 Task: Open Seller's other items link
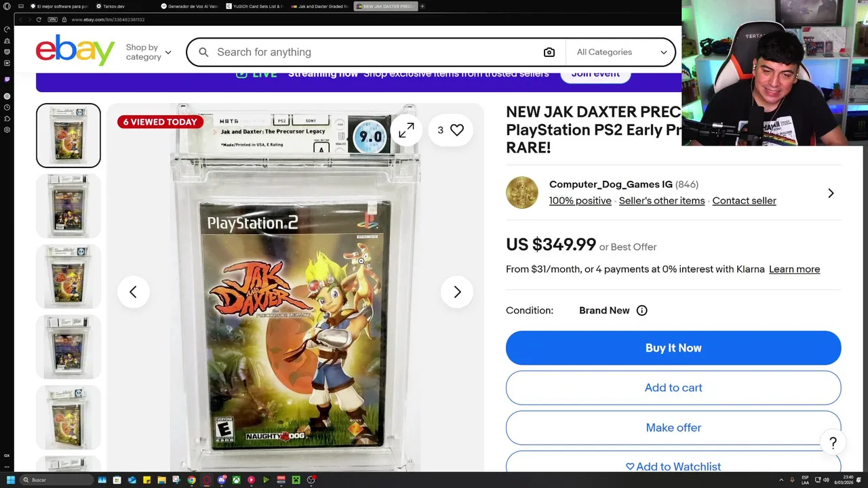tap(662, 201)
